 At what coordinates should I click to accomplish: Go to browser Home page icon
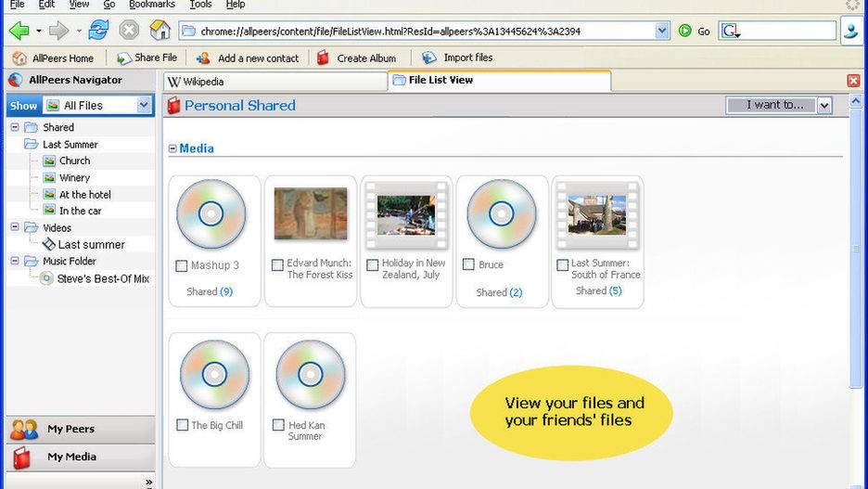point(160,30)
